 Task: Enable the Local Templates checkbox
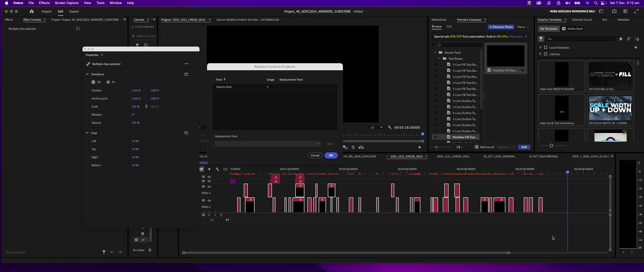click(546, 48)
